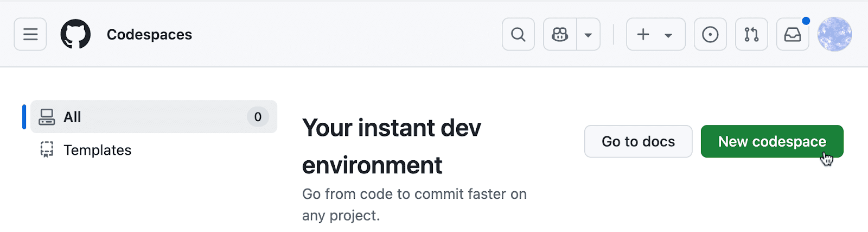
Task: Open the hamburger navigation menu
Action: (30, 34)
